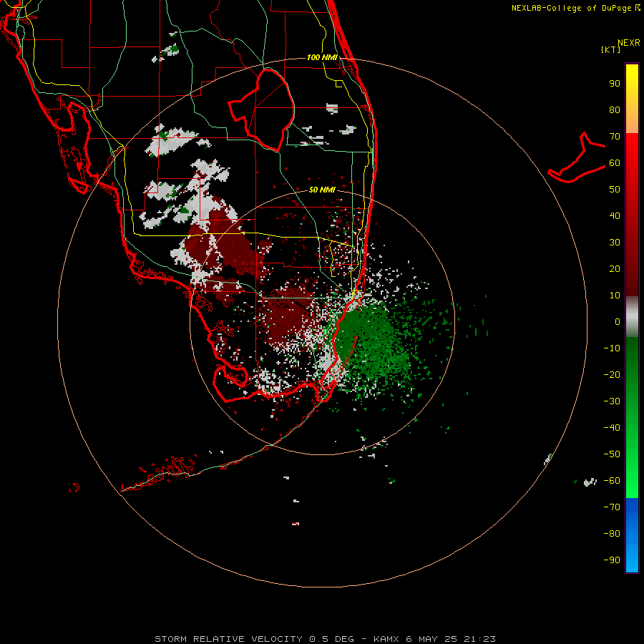Click the -50 value on the color scale
The height and width of the screenshot is (644, 644).
[x=612, y=454]
